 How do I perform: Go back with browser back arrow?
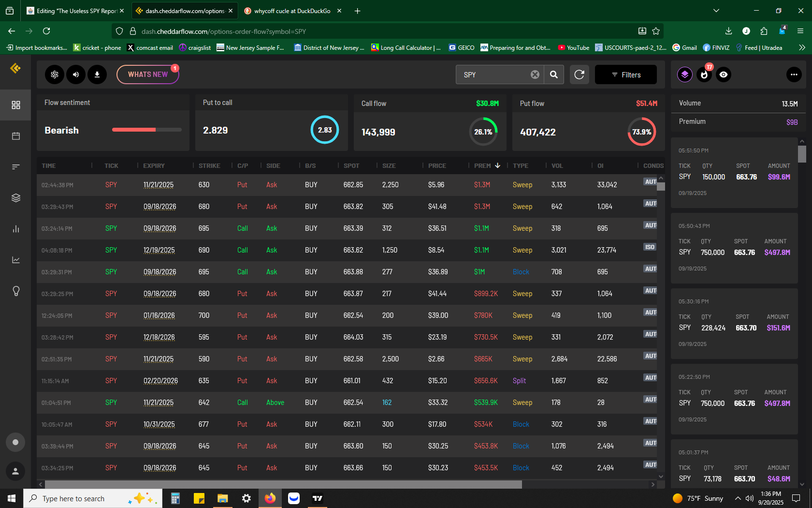pos(12,31)
